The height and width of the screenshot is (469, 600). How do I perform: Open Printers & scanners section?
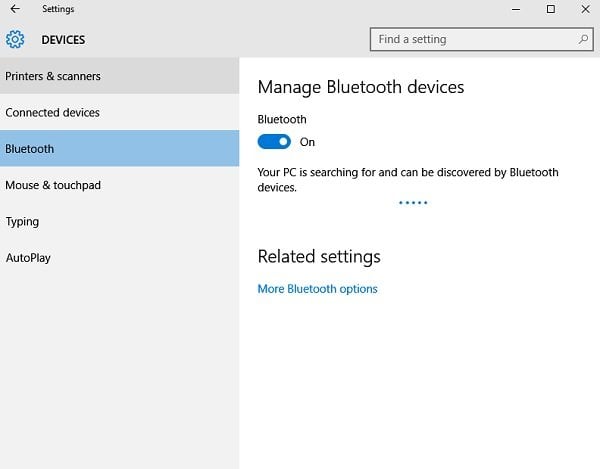tap(119, 76)
